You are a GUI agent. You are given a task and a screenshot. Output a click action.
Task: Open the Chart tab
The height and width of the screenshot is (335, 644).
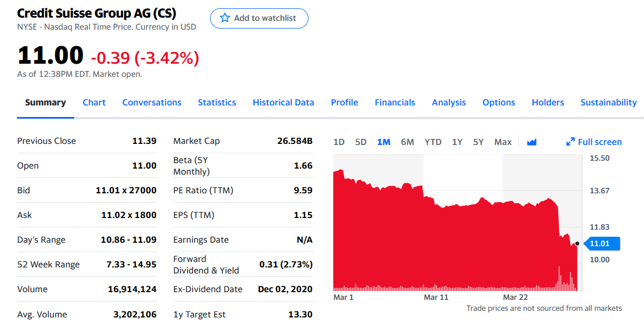coord(94,103)
